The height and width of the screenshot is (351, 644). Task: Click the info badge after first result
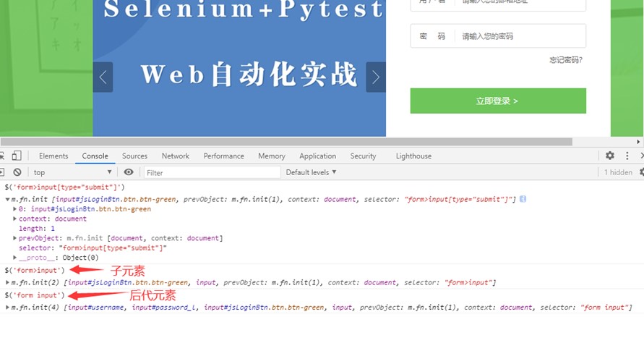click(x=523, y=199)
